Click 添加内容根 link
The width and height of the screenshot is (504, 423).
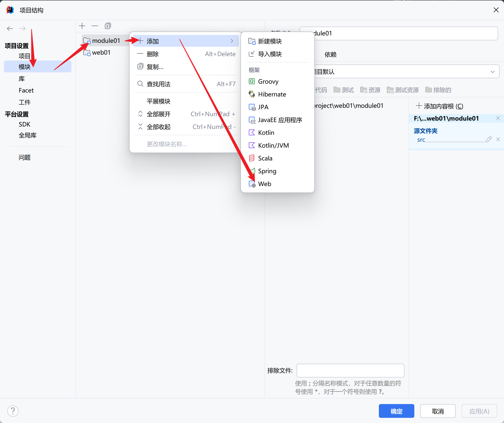440,106
